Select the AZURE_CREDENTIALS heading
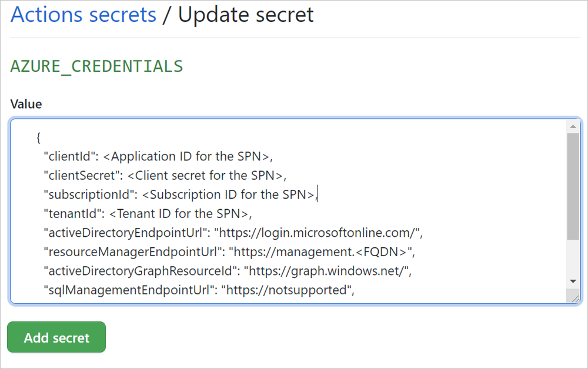Screen dimensions: 588x369 (x=96, y=66)
